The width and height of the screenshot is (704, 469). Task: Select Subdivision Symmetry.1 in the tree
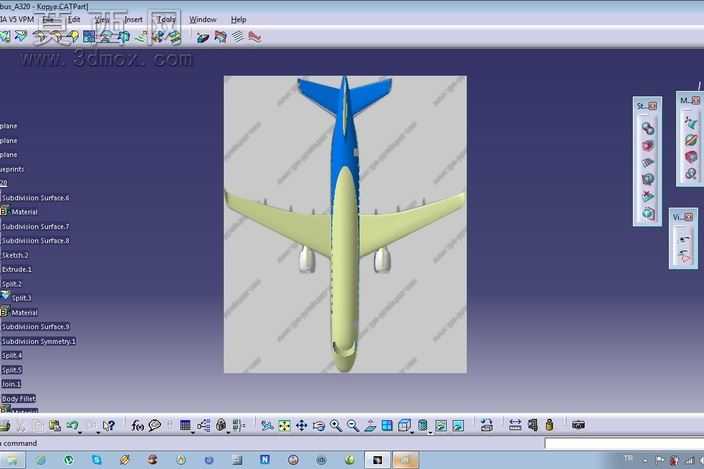click(x=39, y=341)
